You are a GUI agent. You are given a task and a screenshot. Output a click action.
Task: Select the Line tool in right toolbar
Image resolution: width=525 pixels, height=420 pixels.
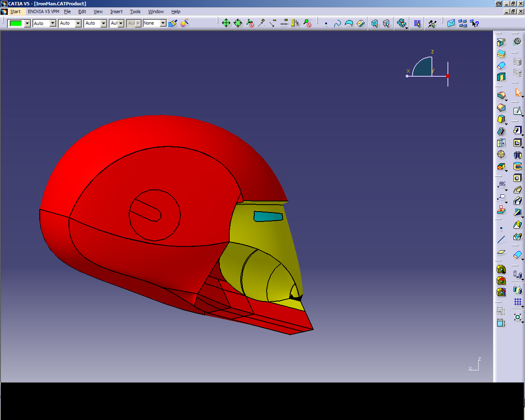501,240
